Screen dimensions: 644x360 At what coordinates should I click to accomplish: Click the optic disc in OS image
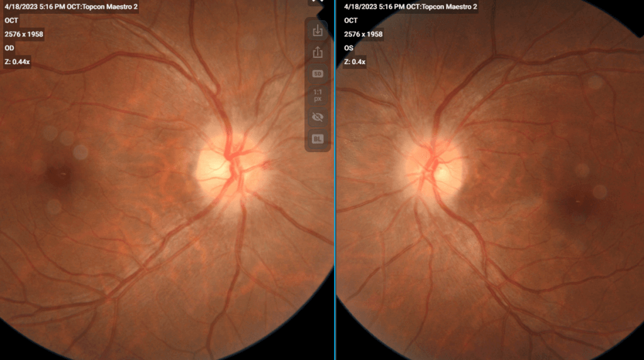433,165
